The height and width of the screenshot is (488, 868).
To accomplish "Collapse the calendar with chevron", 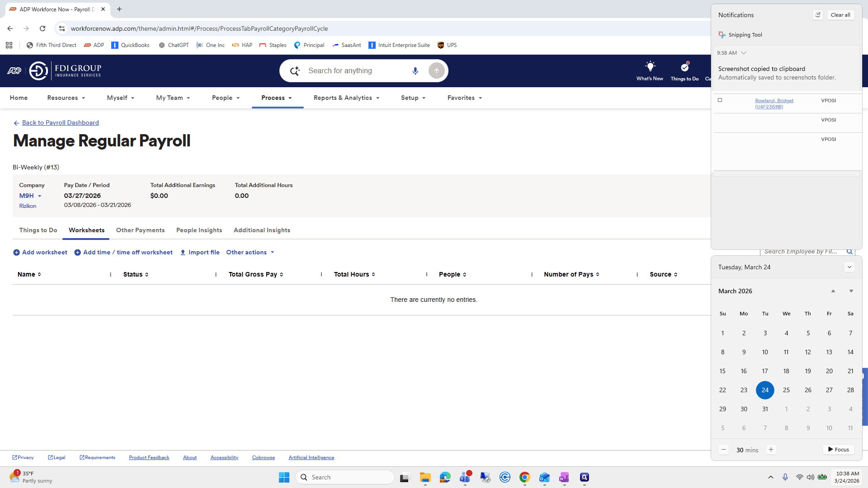I will pyautogui.click(x=849, y=267).
